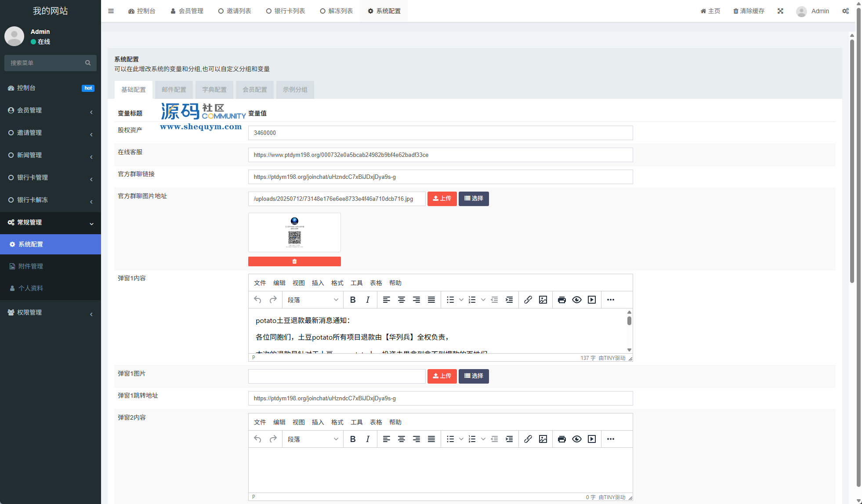Viewport: 862px width, 504px height.
Task: Open 插入 menu in 弹窗1内容 editor
Action: (318, 283)
